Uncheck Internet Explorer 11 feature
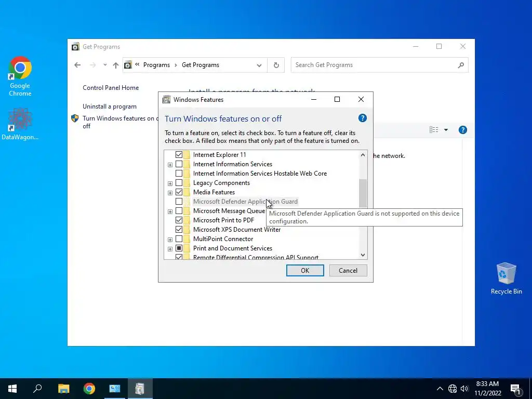This screenshot has width=532, height=399. pyautogui.click(x=179, y=155)
